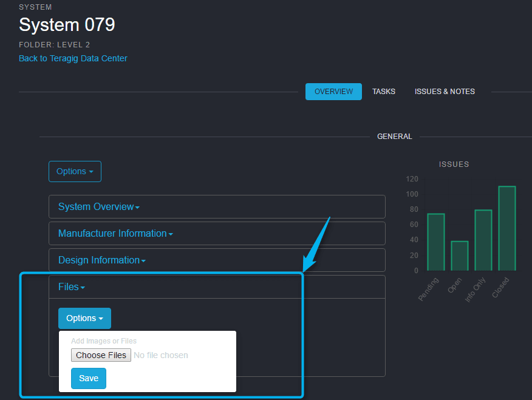Open the outlined Options dropdown under General
The width and height of the screenshot is (532, 400).
click(x=75, y=172)
